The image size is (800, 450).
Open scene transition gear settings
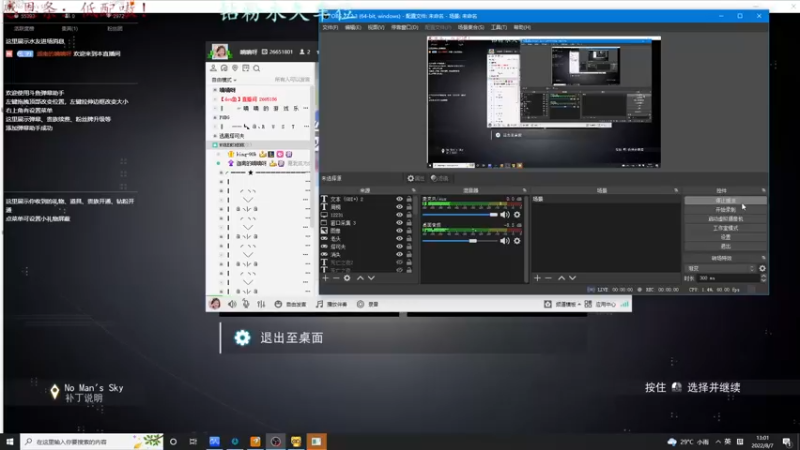click(762, 268)
